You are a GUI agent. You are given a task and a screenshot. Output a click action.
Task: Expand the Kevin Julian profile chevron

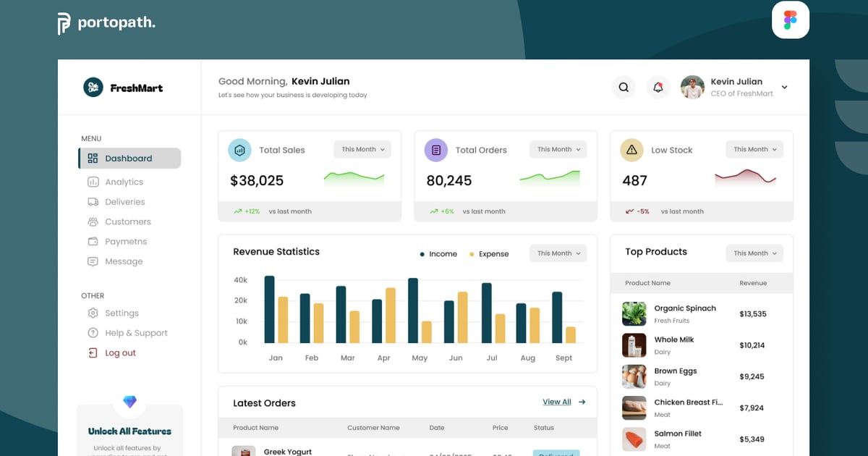[x=784, y=88]
